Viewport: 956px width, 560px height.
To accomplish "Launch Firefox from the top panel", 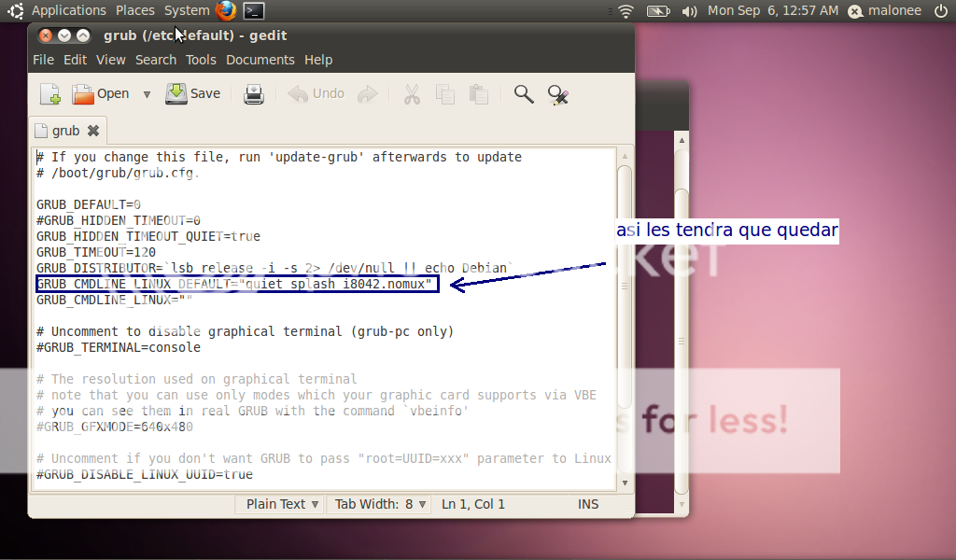I will tap(226, 10).
